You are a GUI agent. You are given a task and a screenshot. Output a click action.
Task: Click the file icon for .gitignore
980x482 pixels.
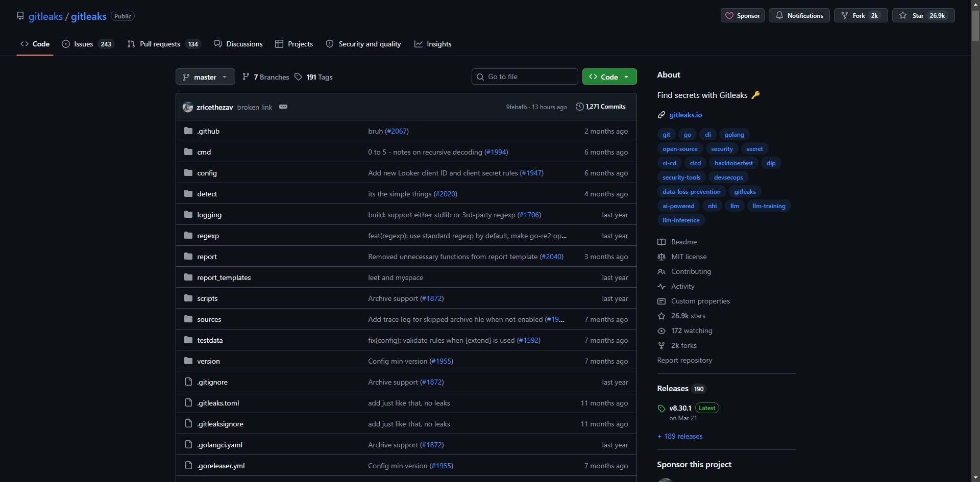pyautogui.click(x=188, y=382)
